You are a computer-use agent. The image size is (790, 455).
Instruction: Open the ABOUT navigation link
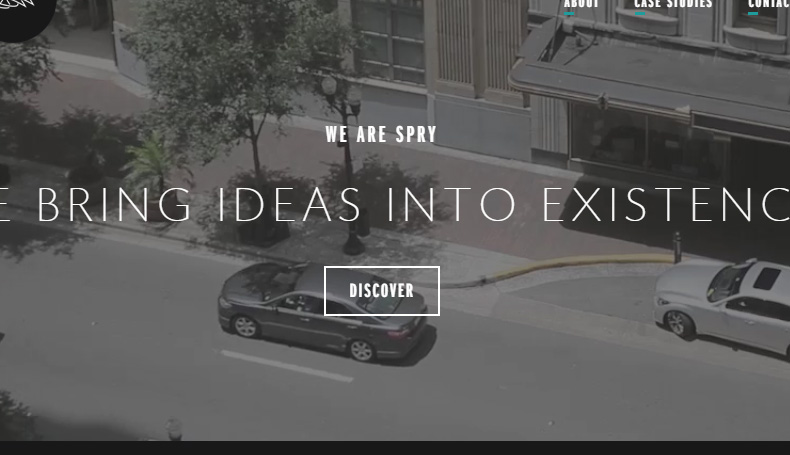pyautogui.click(x=581, y=4)
